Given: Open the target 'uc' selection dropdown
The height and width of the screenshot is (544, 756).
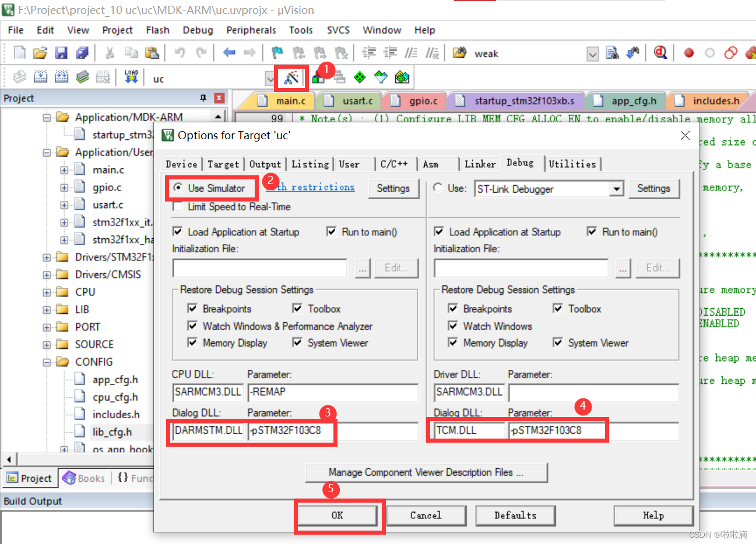Looking at the screenshot, I should coord(270,79).
